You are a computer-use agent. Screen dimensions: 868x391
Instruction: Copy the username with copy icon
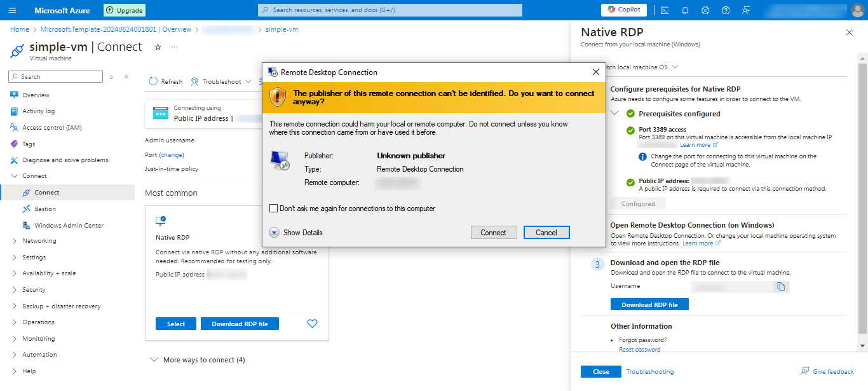click(781, 287)
